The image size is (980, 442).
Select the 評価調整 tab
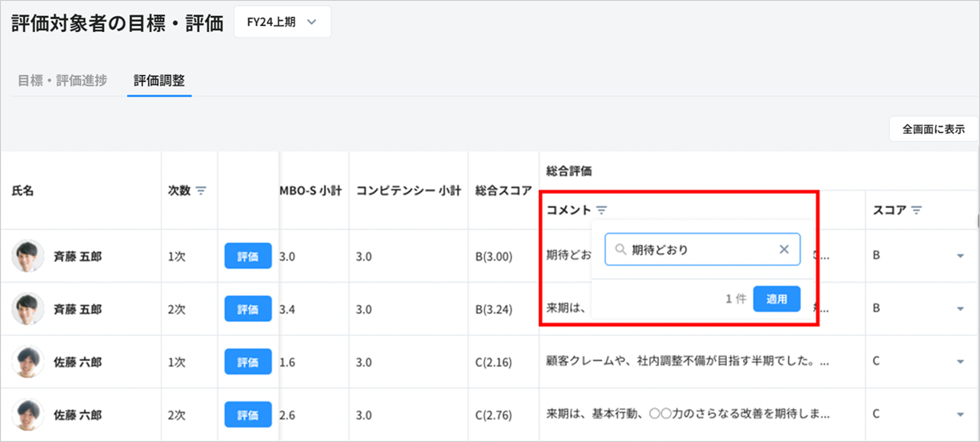[x=159, y=80]
